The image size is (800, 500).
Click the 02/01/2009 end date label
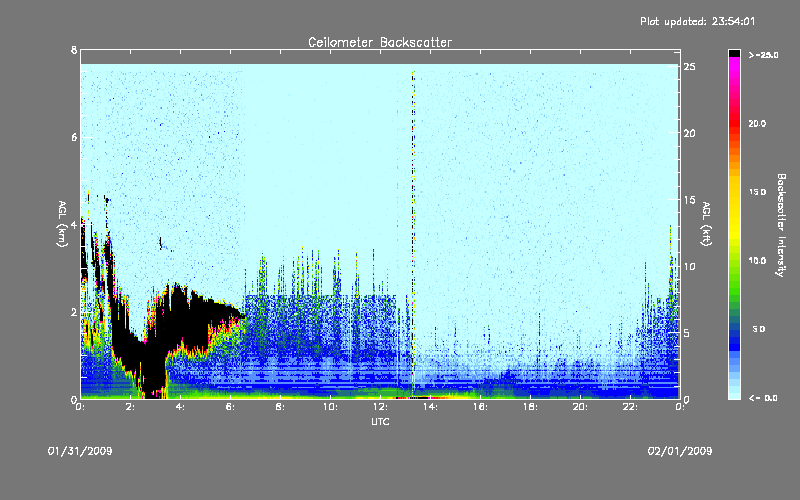click(x=680, y=451)
